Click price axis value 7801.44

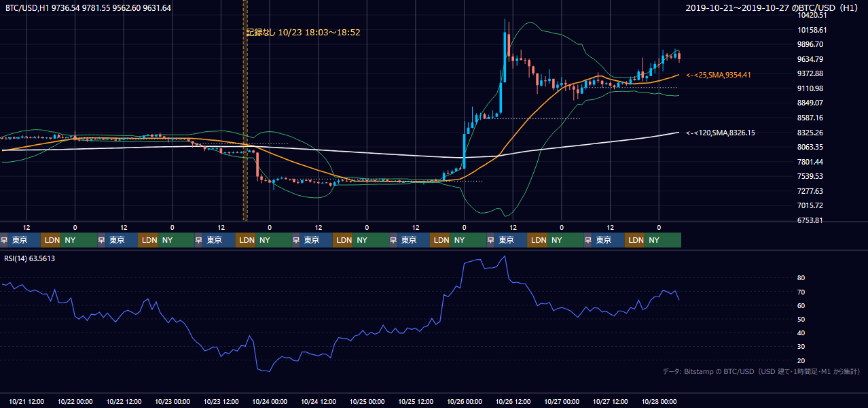pyautogui.click(x=810, y=162)
